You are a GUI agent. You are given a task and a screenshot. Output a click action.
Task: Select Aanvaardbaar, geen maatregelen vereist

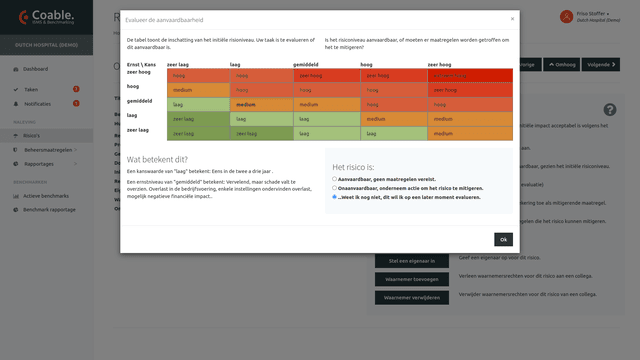click(334, 179)
